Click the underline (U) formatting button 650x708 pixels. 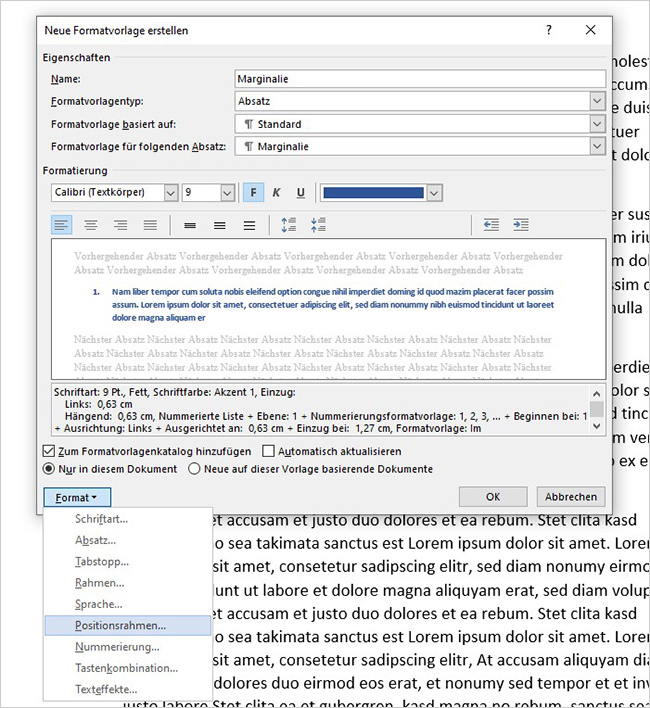pyautogui.click(x=300, y=192)
